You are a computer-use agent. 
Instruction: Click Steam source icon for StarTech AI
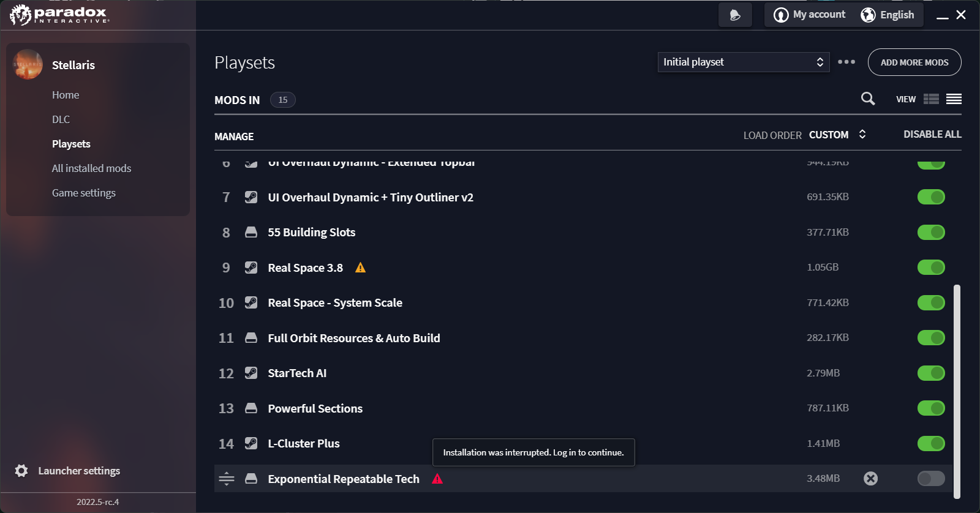point(251,373)
